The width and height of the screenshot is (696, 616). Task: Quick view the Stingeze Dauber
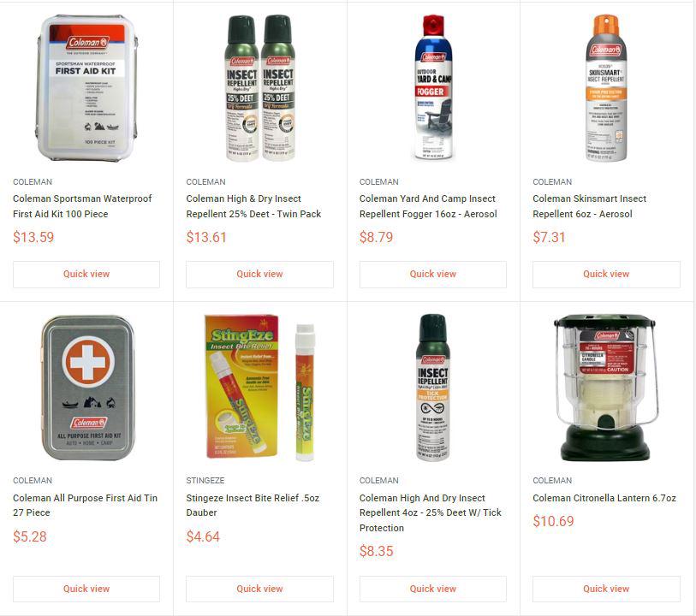[259, 589]
